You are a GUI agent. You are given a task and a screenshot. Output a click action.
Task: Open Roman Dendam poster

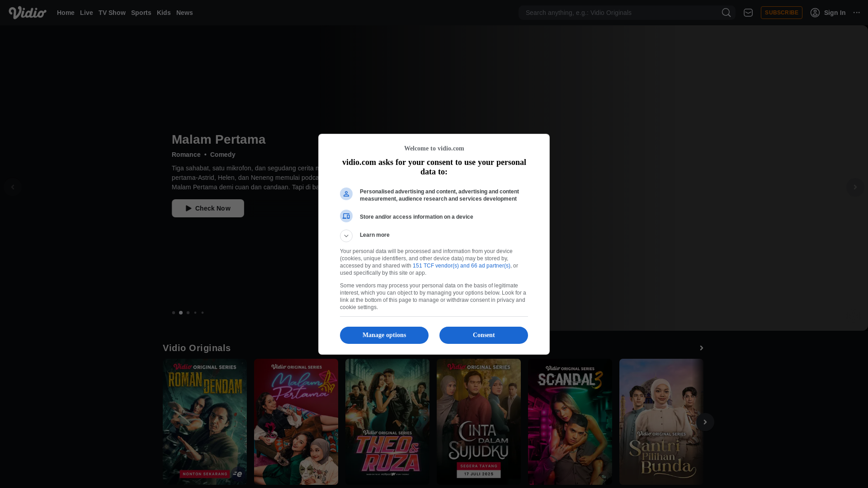click(x=205, y=422)
